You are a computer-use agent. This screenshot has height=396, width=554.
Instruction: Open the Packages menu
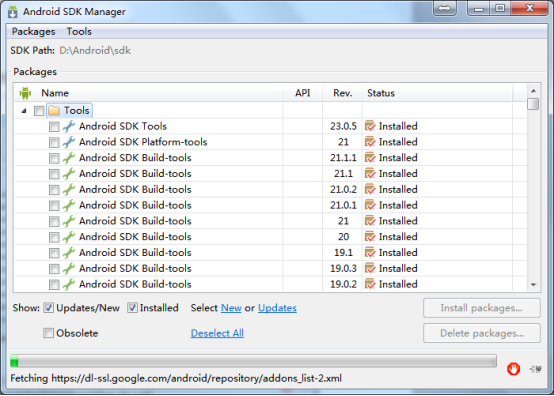34,31
